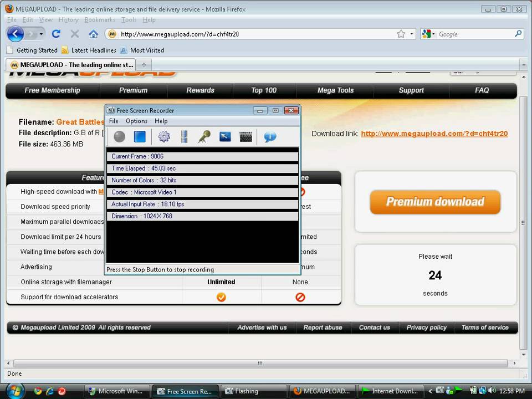532x399 pixels.
Task: Open the Google search engine selector dropdown
Action: [x=428, y=34]
